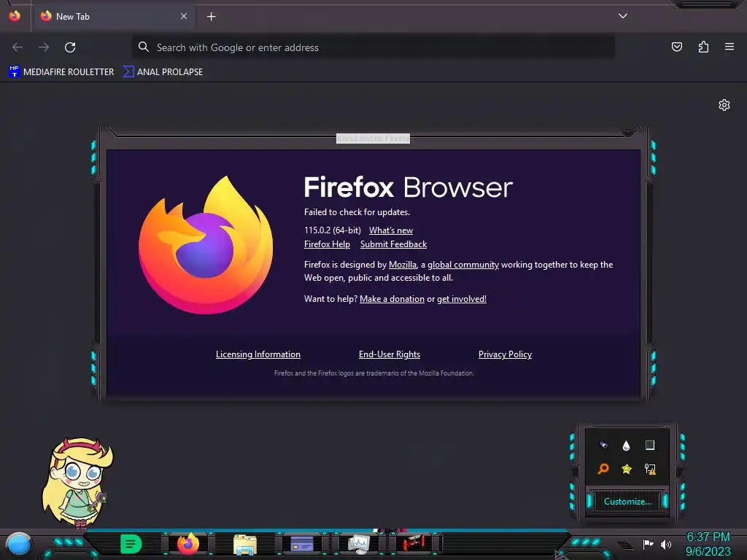
Task: Click the Firefox logo in About dialog
Action: pyautogui.click(x=205, y=245)
